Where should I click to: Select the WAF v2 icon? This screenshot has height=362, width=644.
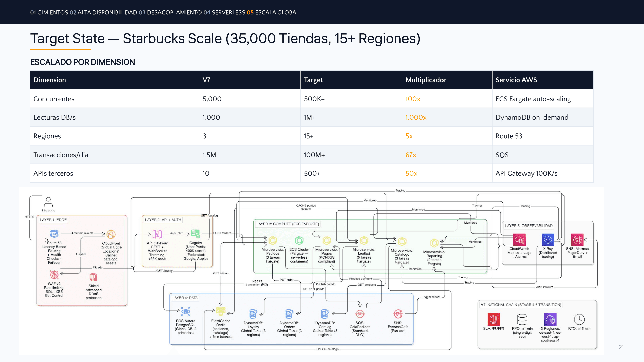pyautogui.click(x=54, y=275)
